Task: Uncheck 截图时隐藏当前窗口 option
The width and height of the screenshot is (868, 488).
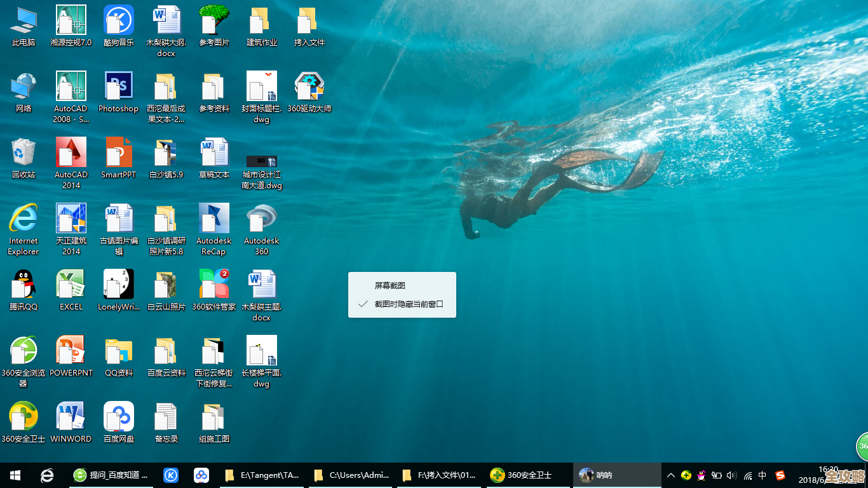Action: click(401, 303)
